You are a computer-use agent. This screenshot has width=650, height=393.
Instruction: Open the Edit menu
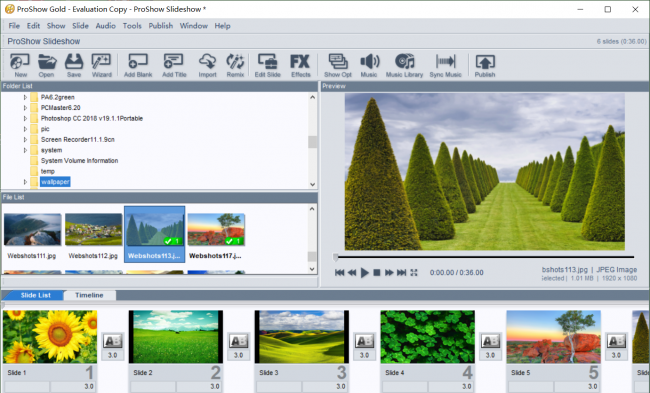point(33,26)
